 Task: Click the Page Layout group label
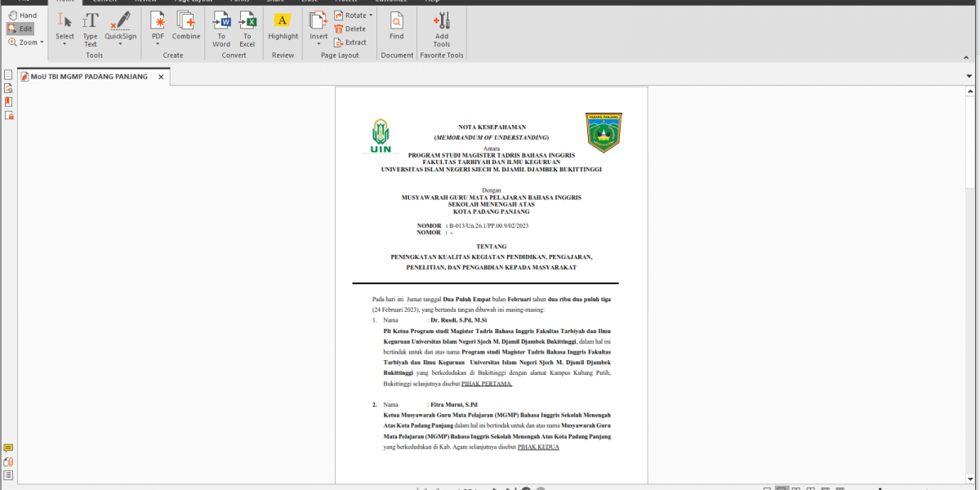pos(340,56)
